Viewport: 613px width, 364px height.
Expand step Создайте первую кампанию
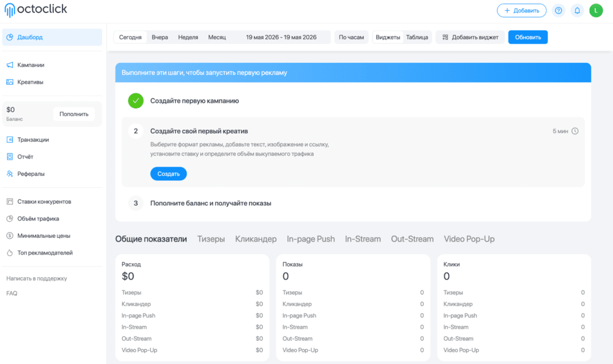pos(195,101)
